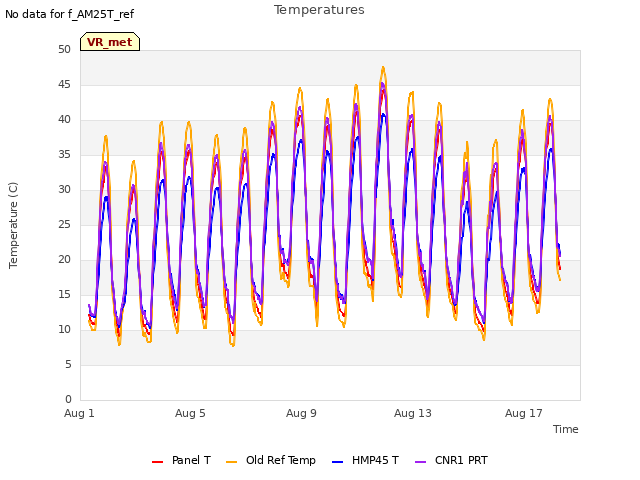This screenshot has width=640, height=480.
Task: Click the 50 y-axis tick label
Action: pos(64,50)
